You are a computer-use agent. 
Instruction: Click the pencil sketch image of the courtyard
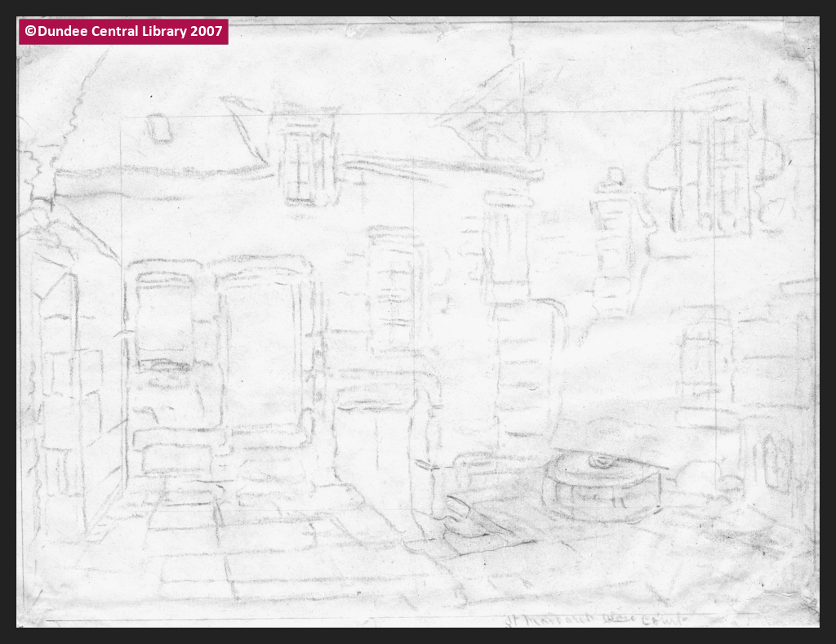coord(418,322)
